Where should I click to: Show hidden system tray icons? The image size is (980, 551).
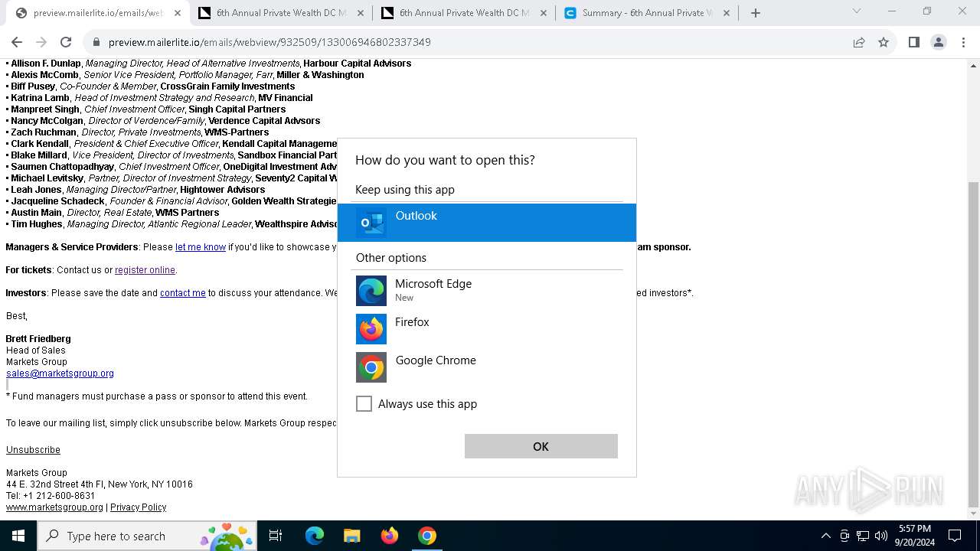pyautogui.click(x=825, y=536)
